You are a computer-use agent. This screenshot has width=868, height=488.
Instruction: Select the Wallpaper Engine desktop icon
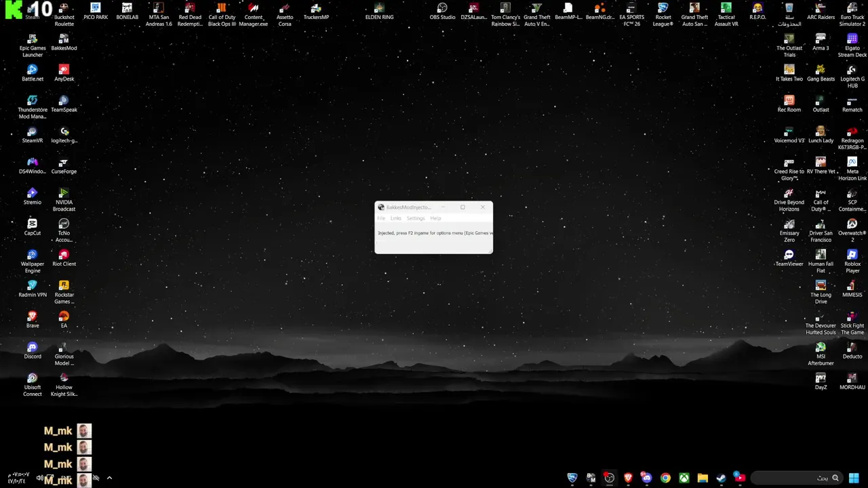[32, 262]
